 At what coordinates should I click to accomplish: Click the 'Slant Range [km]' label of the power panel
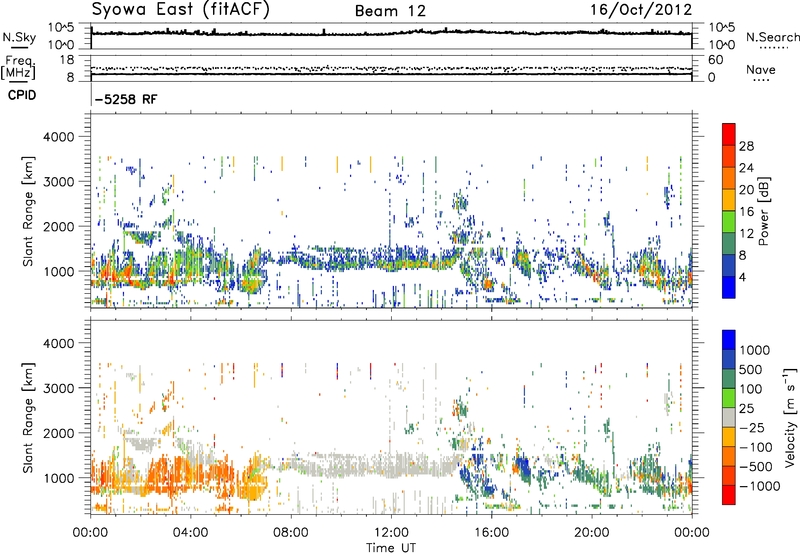[x=28, y=211]
